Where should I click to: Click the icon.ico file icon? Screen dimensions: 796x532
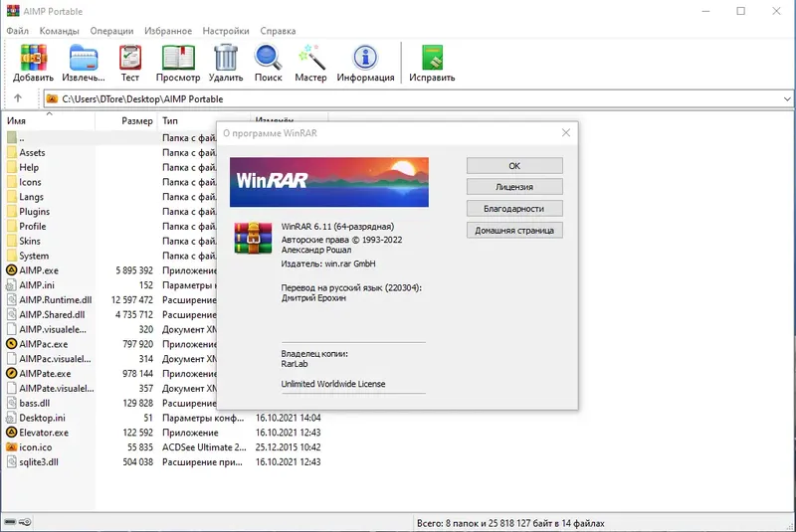[11, 447]
